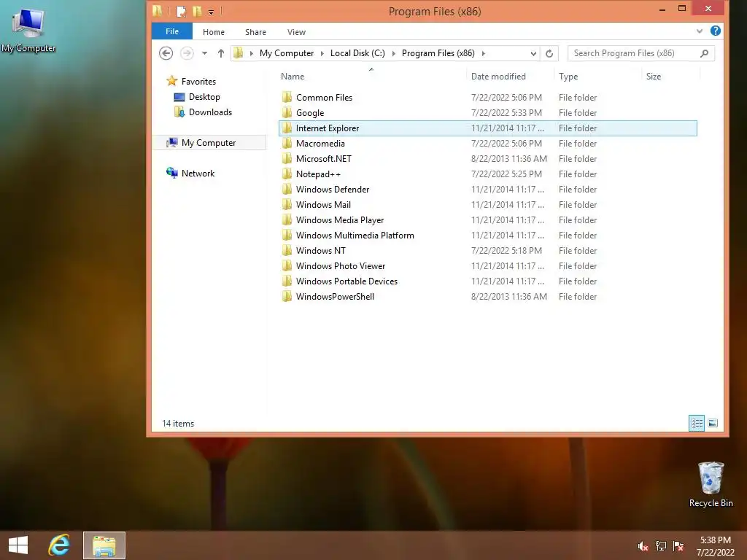
Task: Click the File Explorer taskbar button
Action: click(x=104, y=545)
